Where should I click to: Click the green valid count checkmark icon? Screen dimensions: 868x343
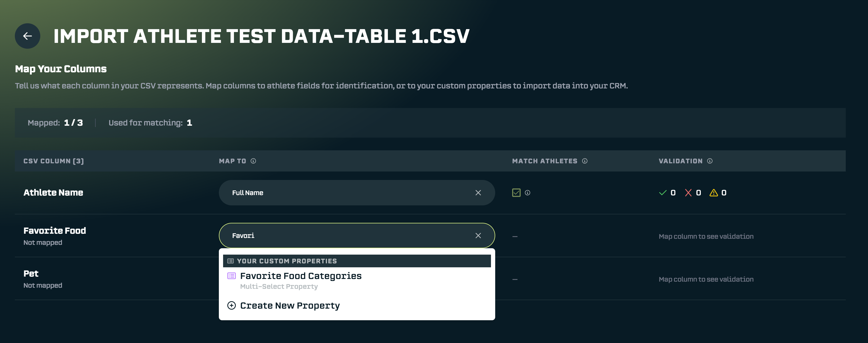click(x=662, y=192)
